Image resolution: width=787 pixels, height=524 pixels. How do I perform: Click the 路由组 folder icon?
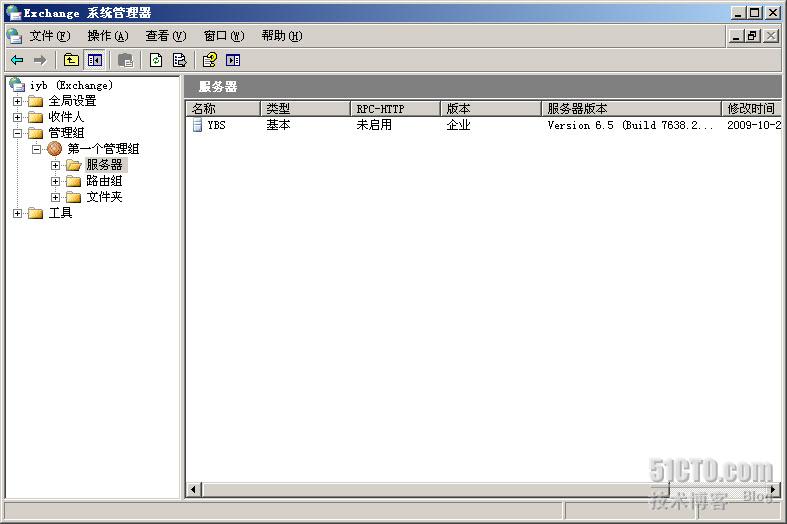point(73,181)
